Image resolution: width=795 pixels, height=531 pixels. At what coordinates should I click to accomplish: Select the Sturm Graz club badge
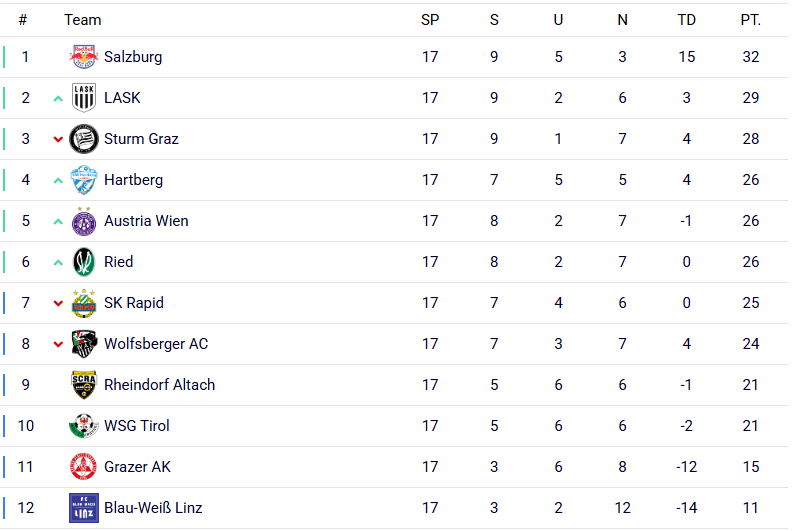(x=84, y=139)
